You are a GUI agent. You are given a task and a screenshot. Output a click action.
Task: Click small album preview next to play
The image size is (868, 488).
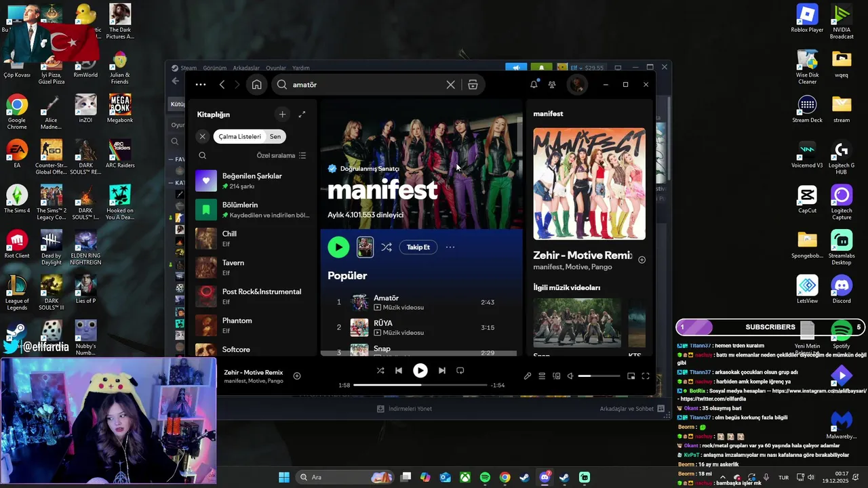365,247
